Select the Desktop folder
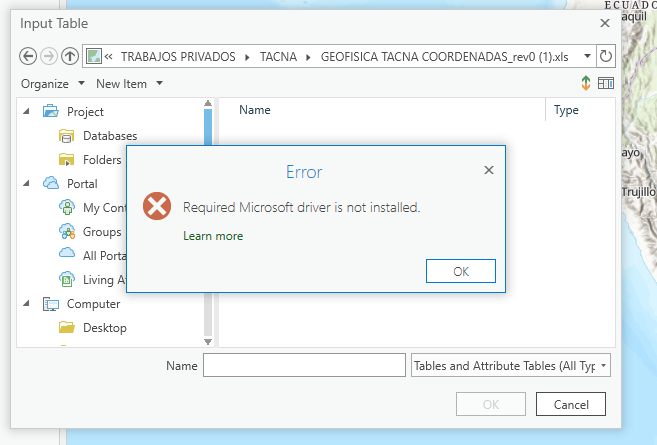657x445 pixels. pyautogui.click(x=104, y=328)
